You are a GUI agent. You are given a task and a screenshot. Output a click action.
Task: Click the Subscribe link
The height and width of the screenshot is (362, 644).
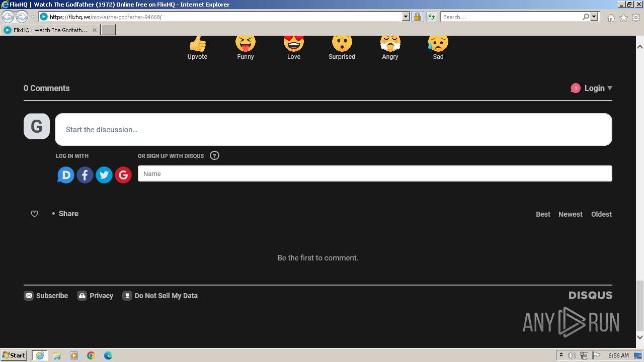[46, 296]
